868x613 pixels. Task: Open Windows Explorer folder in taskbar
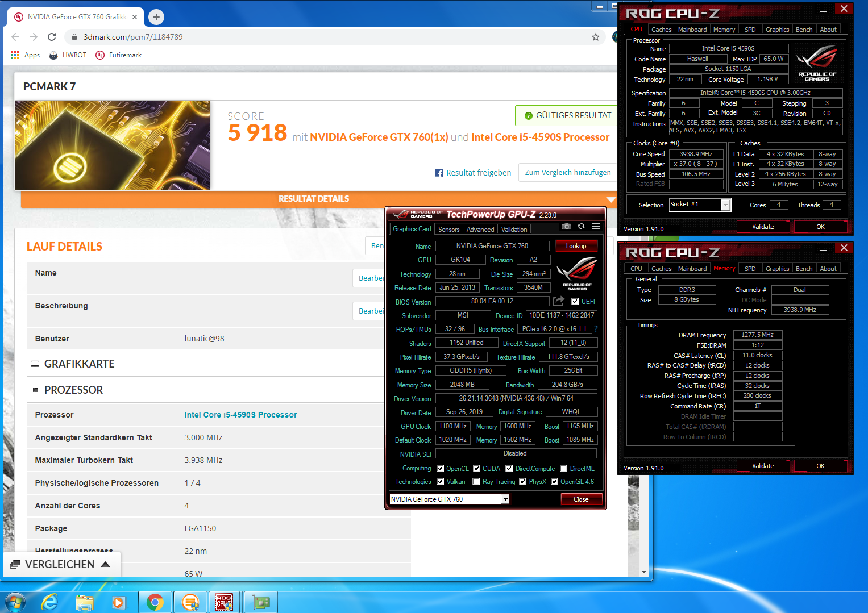pos(85,602)
